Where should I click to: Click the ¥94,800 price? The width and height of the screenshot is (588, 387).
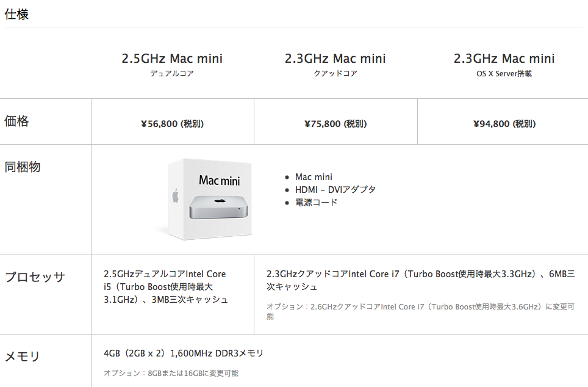click(x=504, y=123)
